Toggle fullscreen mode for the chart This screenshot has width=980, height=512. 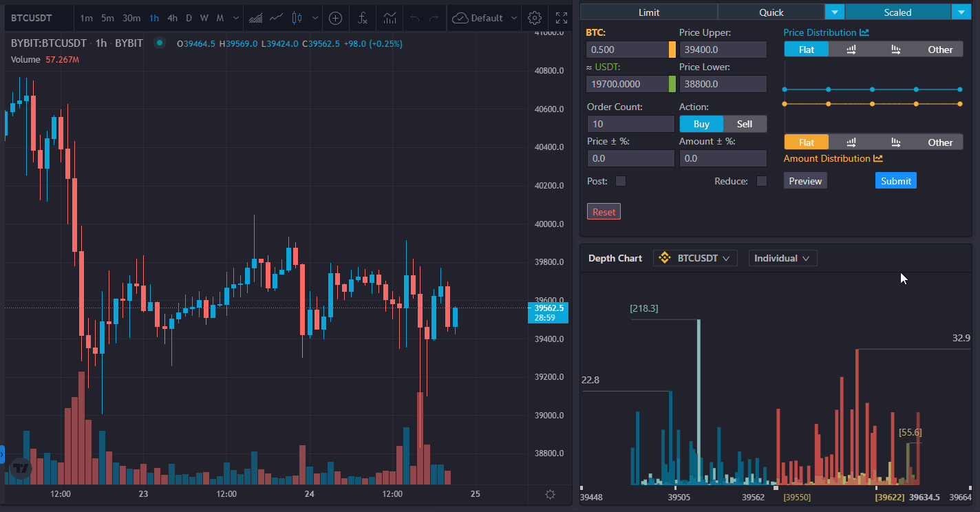coord(562,18)
